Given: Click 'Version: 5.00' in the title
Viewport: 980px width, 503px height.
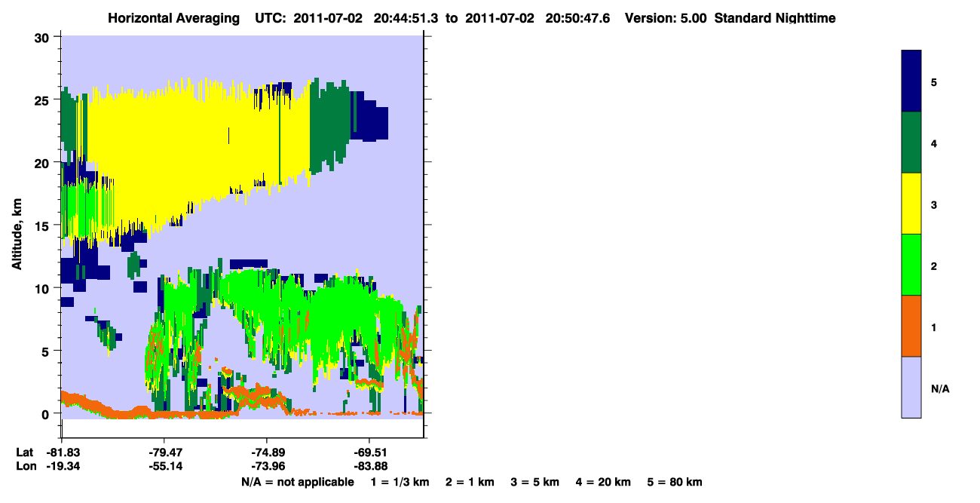Looking at the screenshot, I should point(666,18).
